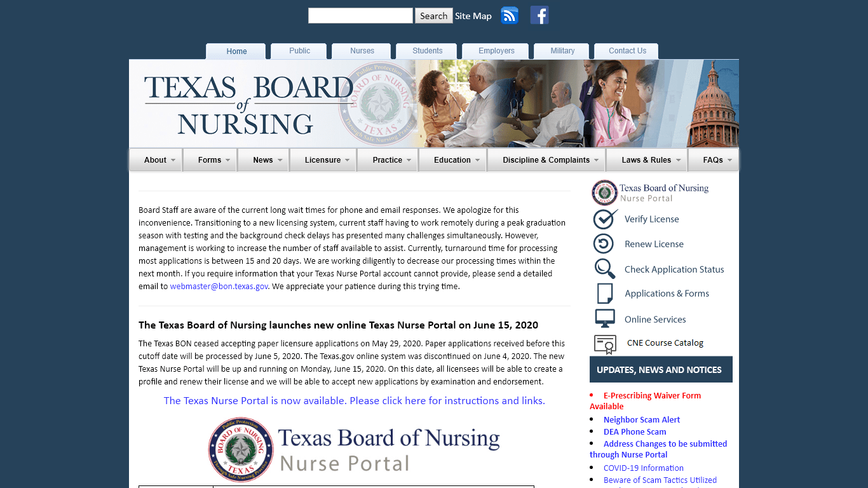Open the E-Prescribing Waiver Form notice
Image resolution: width=868 pixels, height=488 pixels.
click(645, 401)
